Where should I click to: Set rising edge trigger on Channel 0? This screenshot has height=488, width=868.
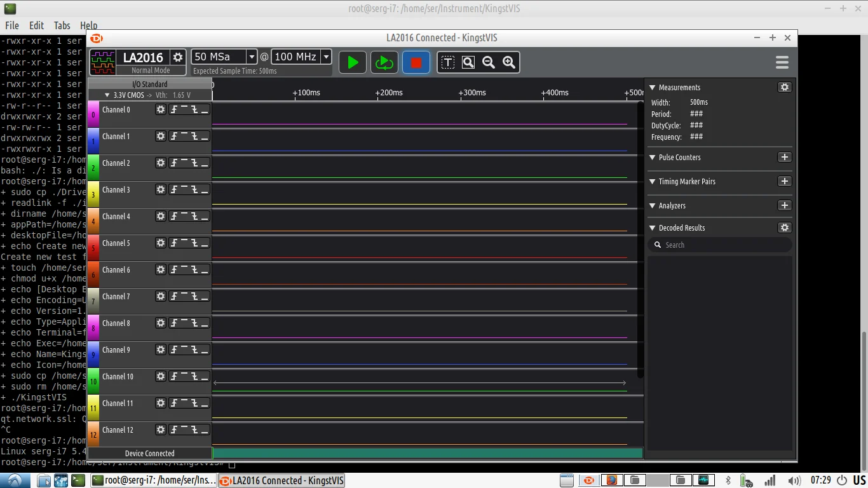(174, 109)
